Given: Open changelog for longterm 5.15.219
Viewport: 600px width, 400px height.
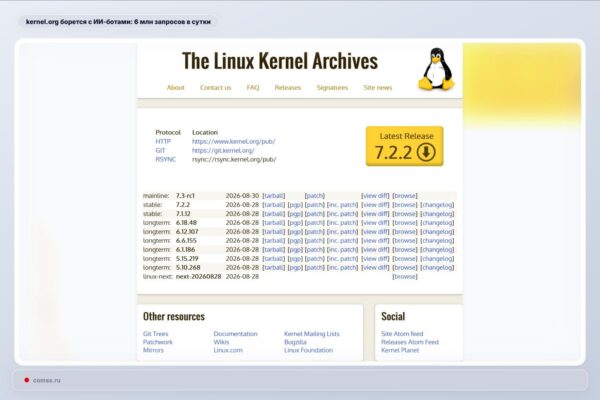Looking at the screenshot, I should pos(437,259).
